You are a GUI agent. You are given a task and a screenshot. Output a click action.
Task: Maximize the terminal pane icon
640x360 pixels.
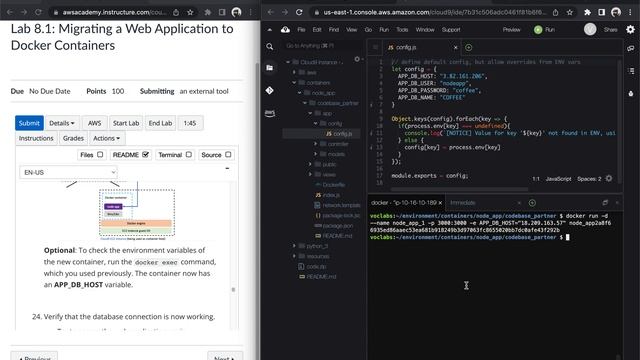tap(605, 203)
